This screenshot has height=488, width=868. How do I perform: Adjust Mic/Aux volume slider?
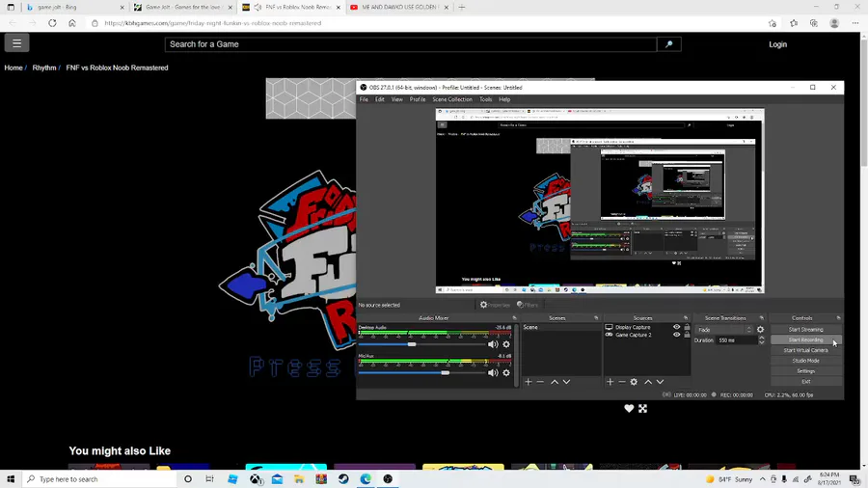(445, 373)
